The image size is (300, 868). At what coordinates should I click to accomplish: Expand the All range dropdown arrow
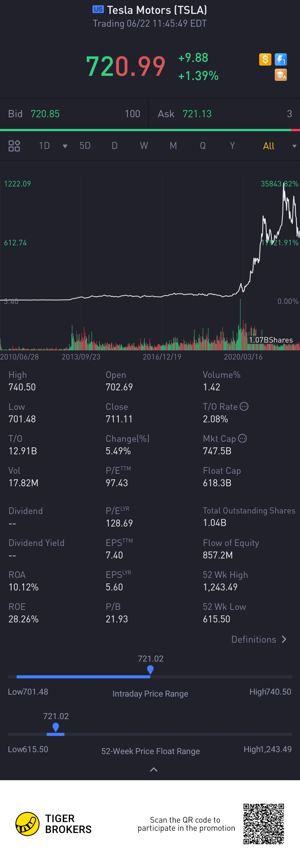point(294,146)
